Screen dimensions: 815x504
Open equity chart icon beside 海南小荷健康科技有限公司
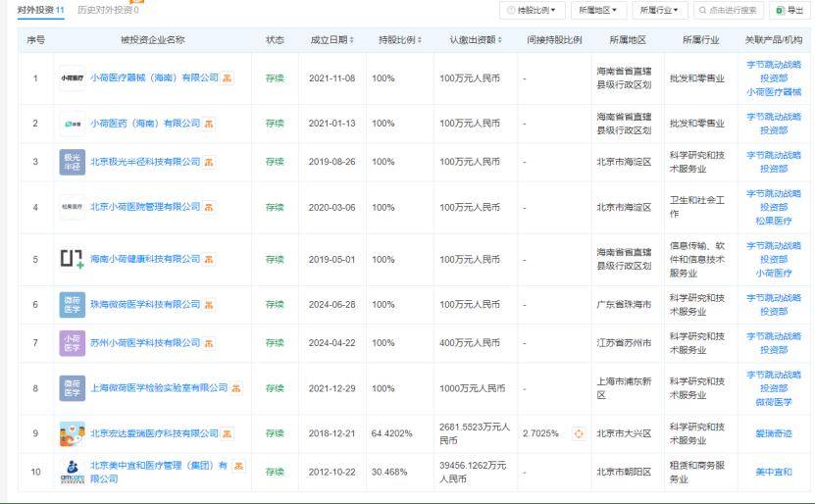click(209, 259)
